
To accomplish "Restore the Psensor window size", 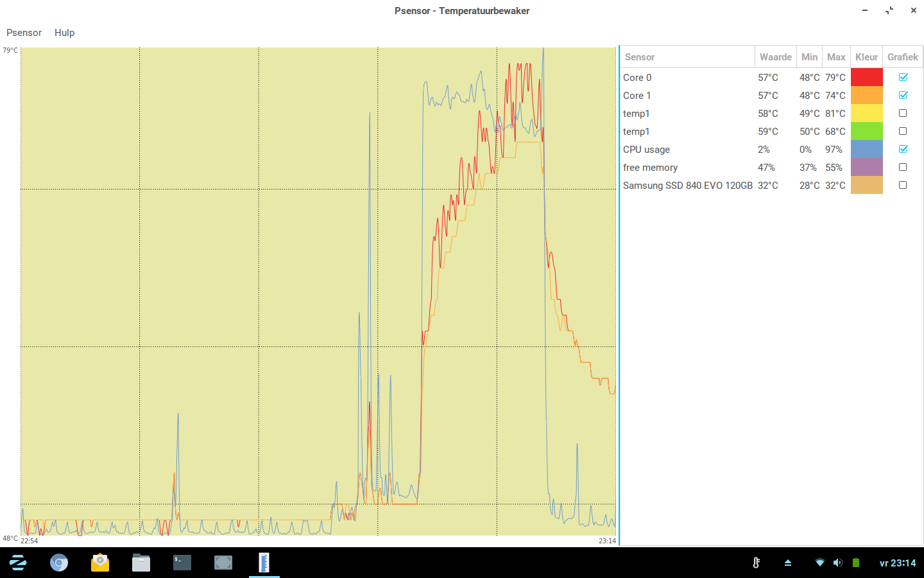I will pyautogui.click(x=889, y=10).
